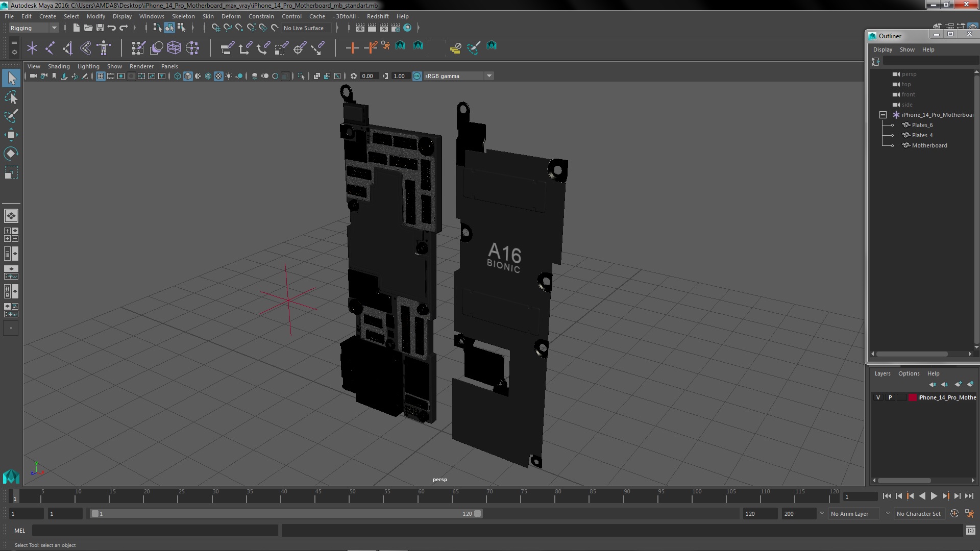Viewport: 980px width, 551px height.
Task: Choose the Paint Selection tool
Action: pos(11,116)
